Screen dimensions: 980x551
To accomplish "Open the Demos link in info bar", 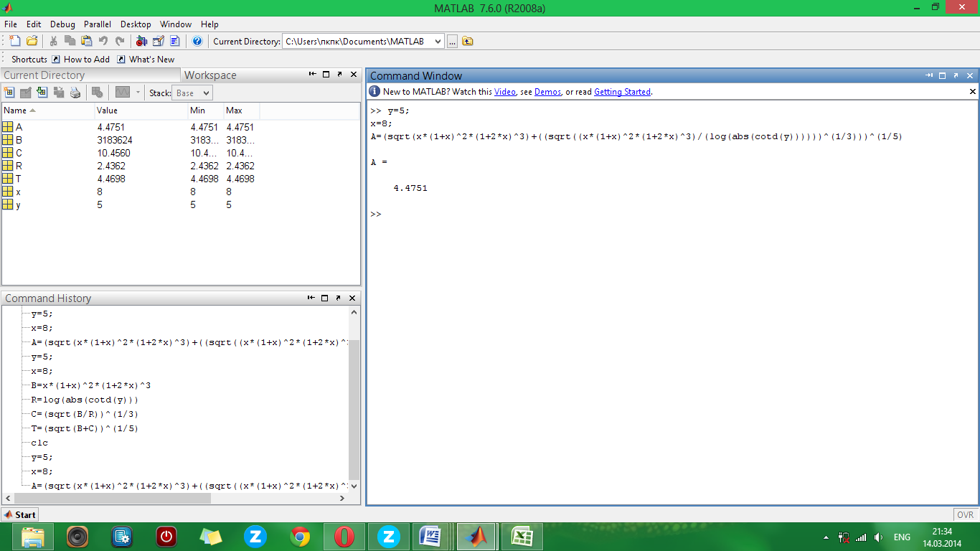I will point(547,92).
